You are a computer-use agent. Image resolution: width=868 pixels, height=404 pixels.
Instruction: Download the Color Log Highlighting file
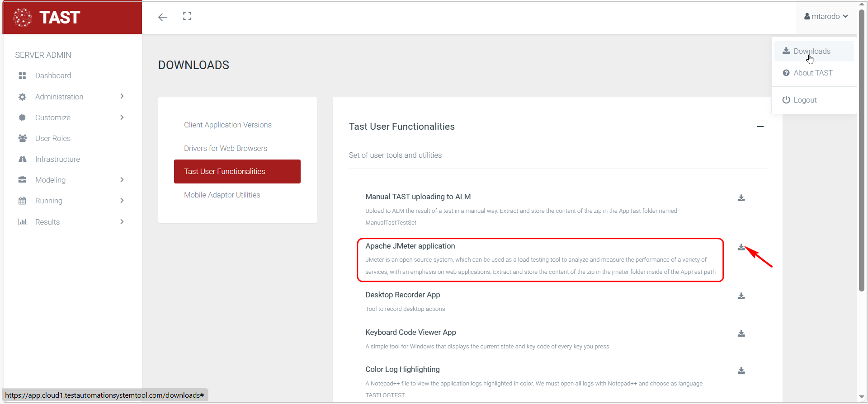coord(741,371)
